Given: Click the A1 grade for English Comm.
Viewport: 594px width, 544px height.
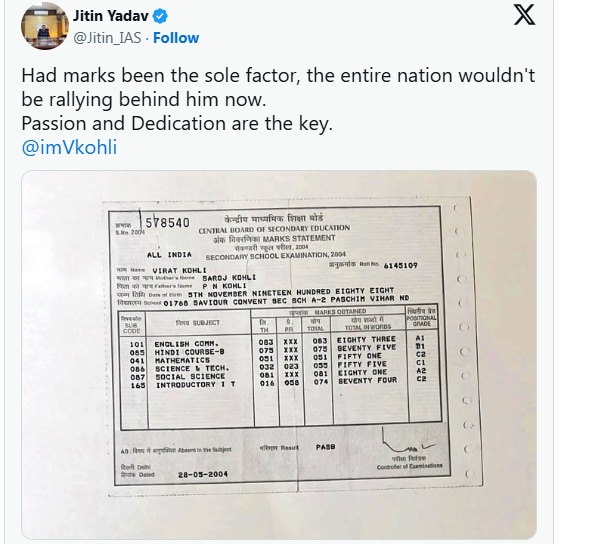Looking at the screenshot, I should click(420, 338).
